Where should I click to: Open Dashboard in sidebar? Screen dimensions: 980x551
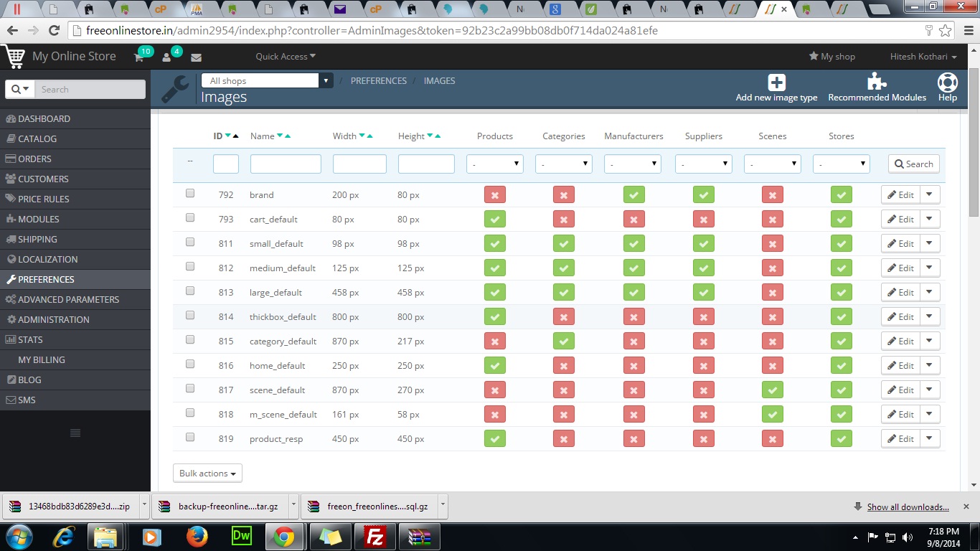tap(75, 118)
